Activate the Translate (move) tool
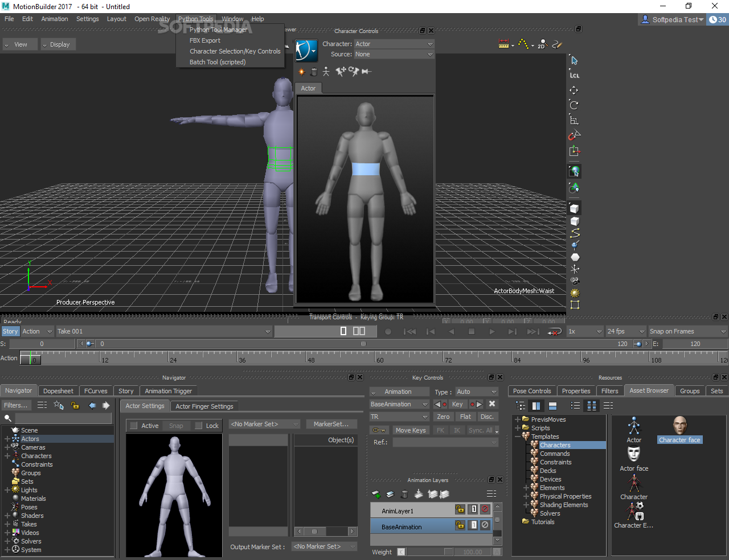Viewport: 729px width, 560px height. point(574,90)
